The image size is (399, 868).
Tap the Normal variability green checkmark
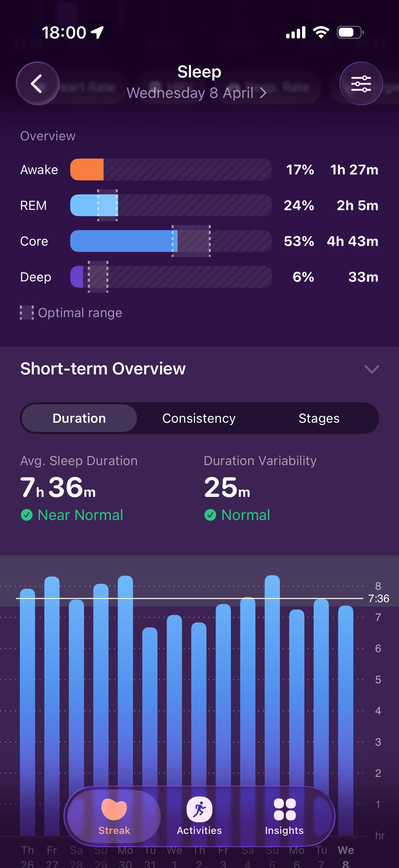(x=210, y=515)
